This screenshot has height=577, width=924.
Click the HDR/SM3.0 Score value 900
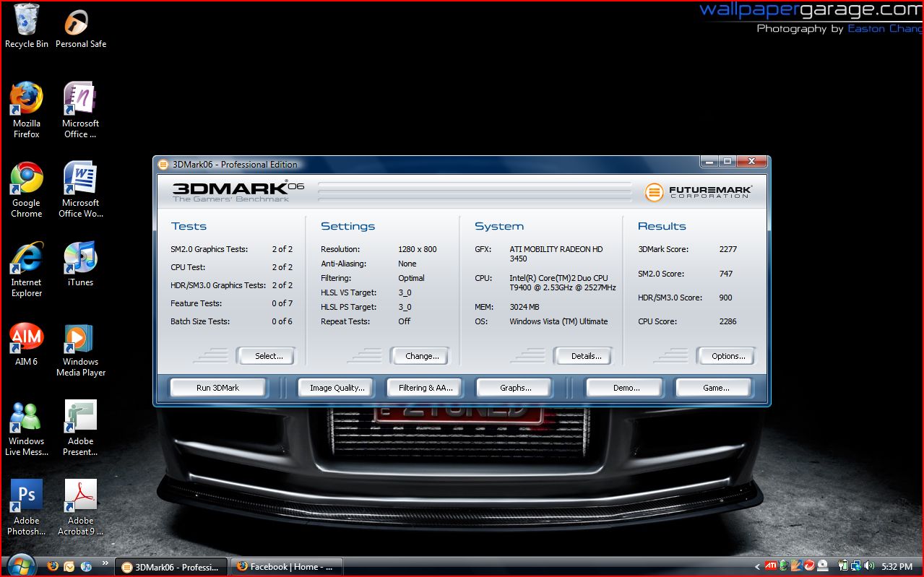726,298
